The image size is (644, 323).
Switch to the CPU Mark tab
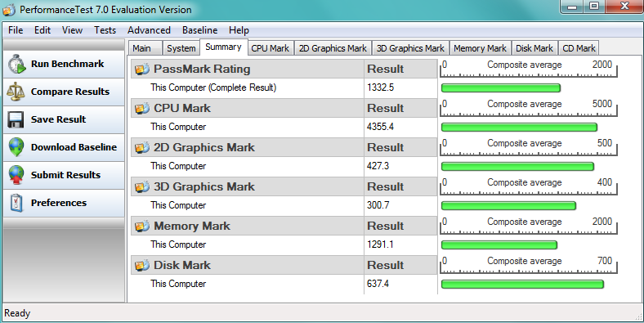pos(271,48)
